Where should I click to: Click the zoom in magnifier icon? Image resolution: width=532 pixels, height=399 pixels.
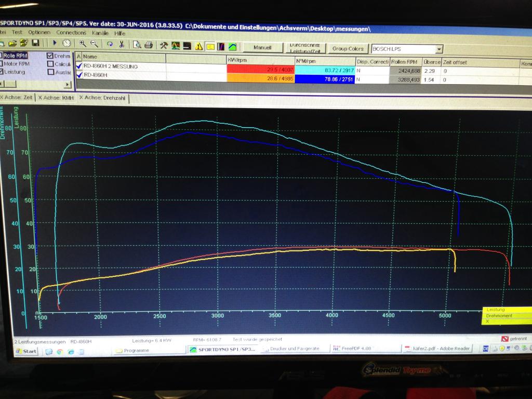(83, 44)
